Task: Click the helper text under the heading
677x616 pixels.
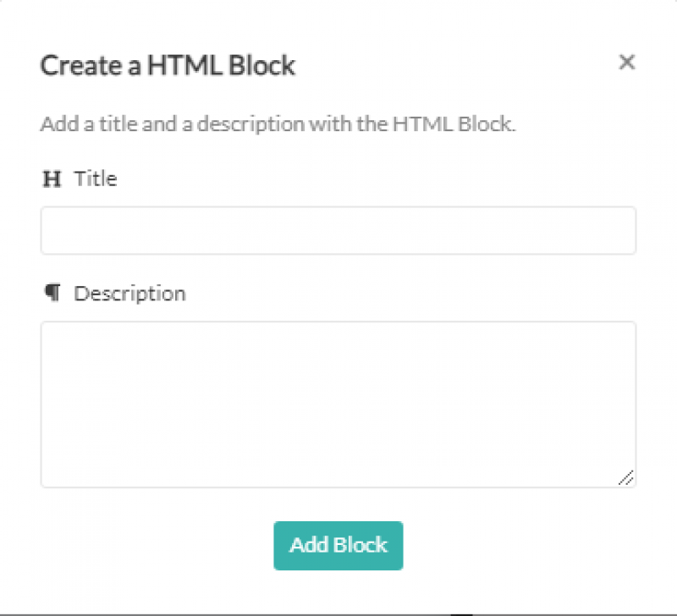Action: coord(278,124)
